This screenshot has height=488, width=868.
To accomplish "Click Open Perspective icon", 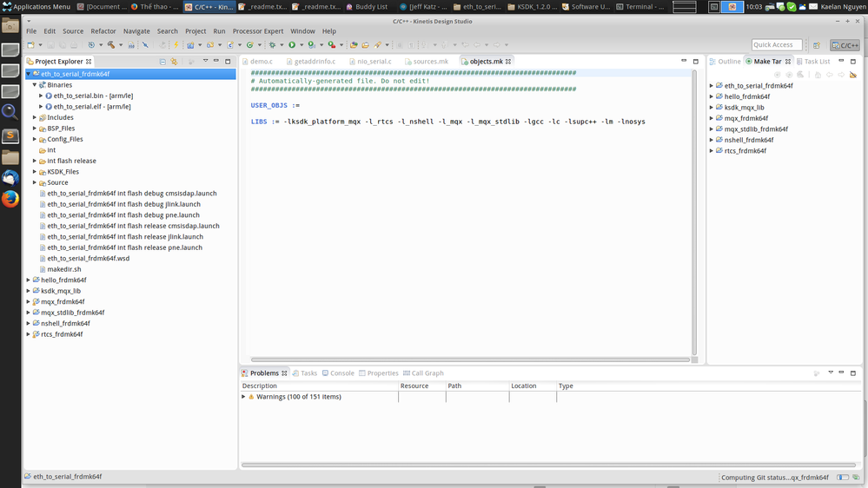I will click(x=817, y=45).
